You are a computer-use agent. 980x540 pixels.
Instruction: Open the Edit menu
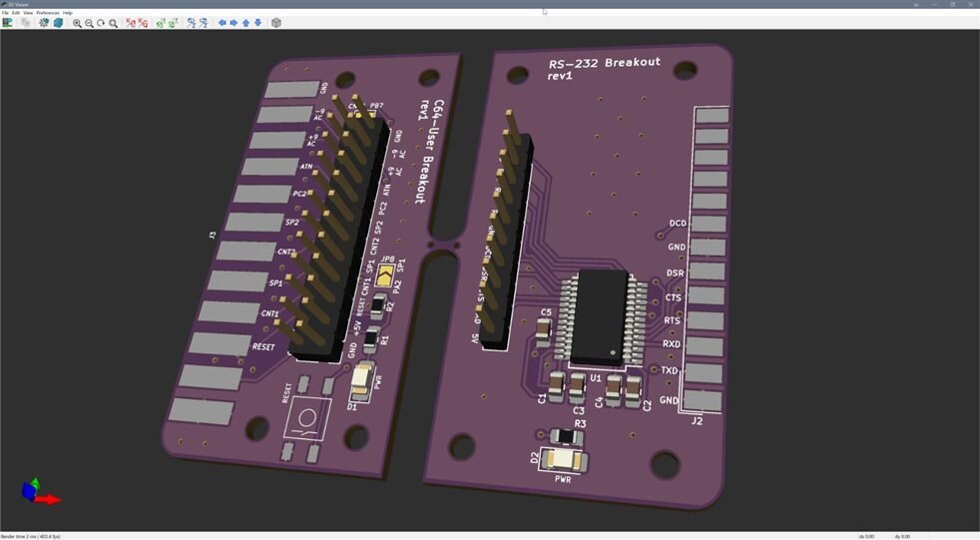(x=16, y=13)
